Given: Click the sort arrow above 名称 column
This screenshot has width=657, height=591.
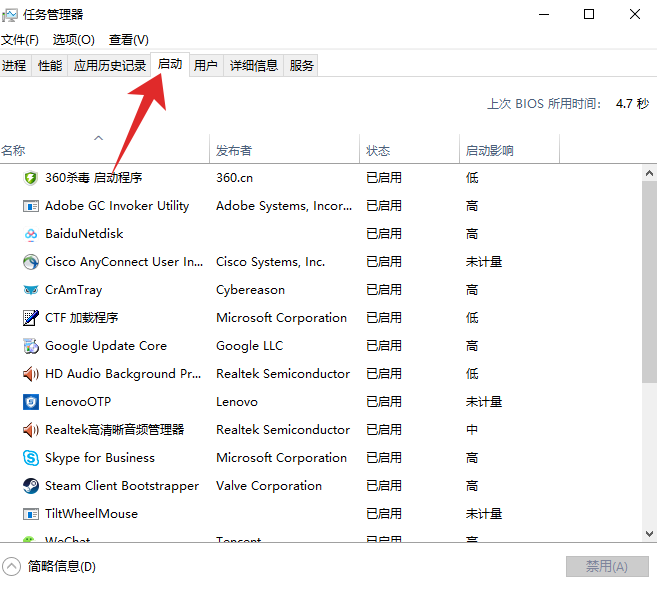Looking at the screenshot, I should pos(98,138).
